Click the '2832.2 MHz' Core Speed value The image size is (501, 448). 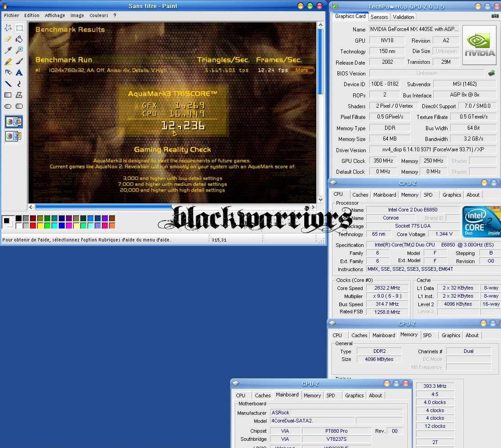pos(387,288)
